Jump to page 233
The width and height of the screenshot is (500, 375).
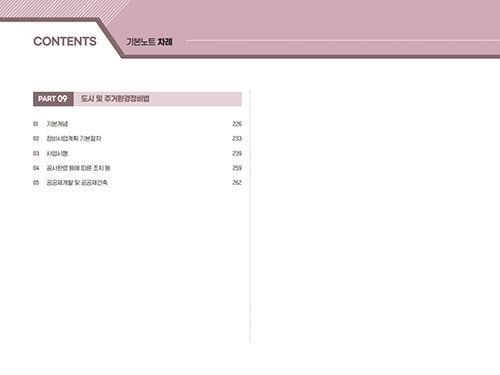pos(237,139)
